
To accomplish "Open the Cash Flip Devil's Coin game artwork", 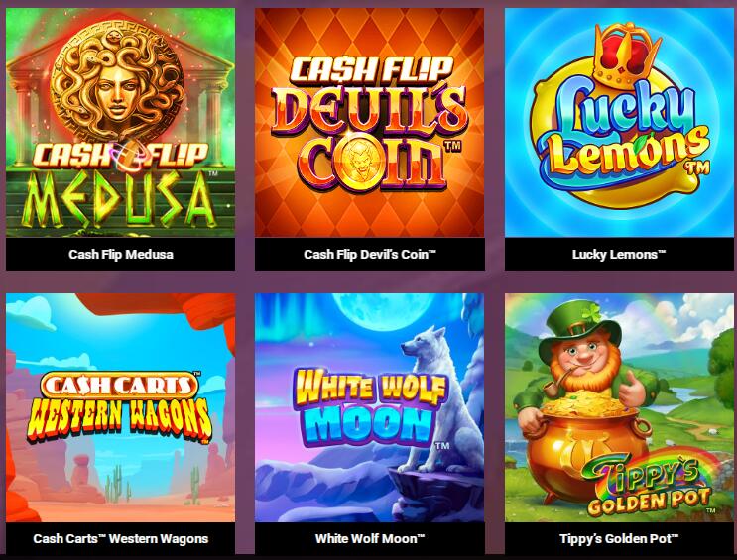I will (369, 122).
